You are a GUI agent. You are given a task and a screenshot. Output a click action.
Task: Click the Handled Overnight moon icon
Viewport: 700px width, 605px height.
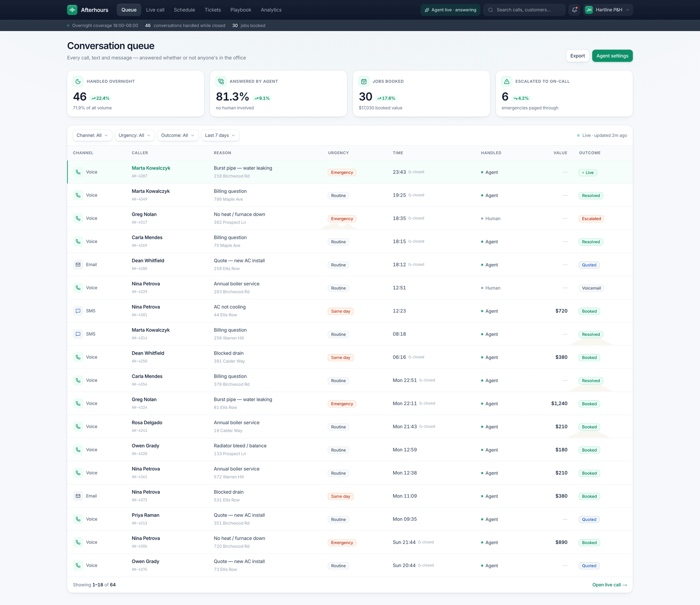[78, 81]
